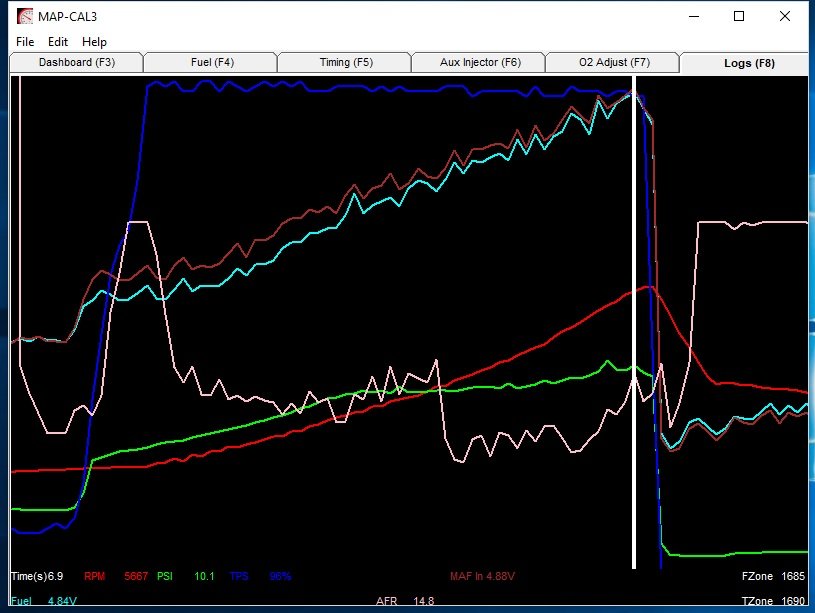The image size is (815, 613).
Task: Click the FZone 1685 readout
Action: tap(773, 576)
